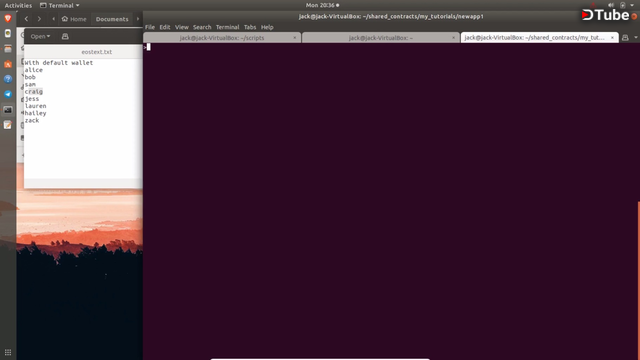The image size is (640, 360).
Task: Switch to the ~/scripts terminal tab
Action: 222,38
